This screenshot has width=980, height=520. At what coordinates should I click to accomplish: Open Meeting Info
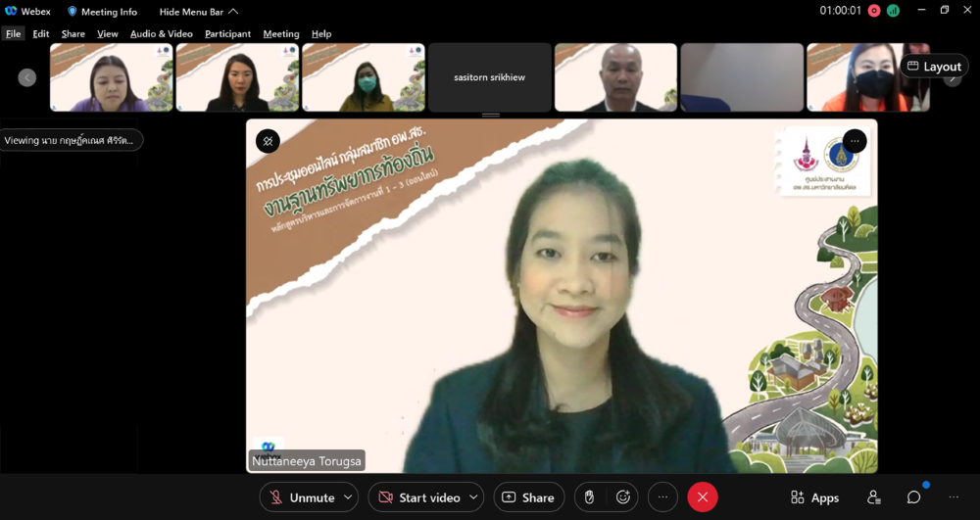click(102, 12)
